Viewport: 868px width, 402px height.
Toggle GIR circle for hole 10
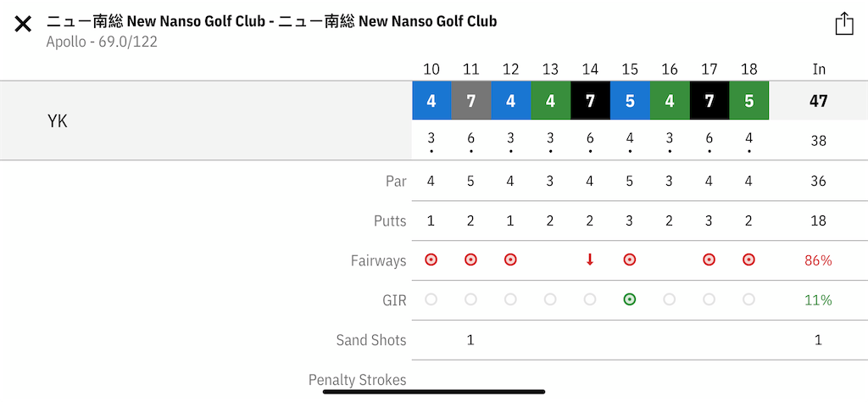point(431,299)
